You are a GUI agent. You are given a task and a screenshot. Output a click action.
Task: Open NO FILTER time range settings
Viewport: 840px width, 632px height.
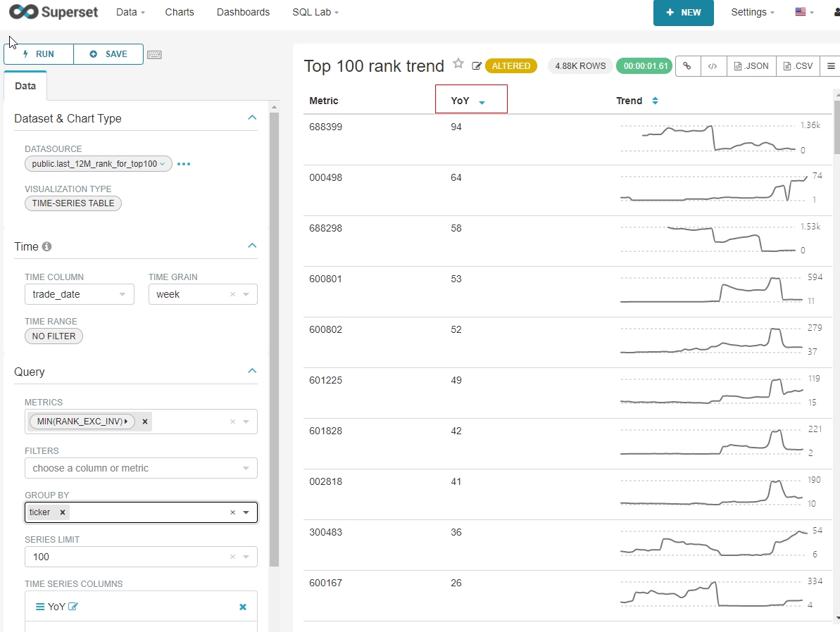54,336
